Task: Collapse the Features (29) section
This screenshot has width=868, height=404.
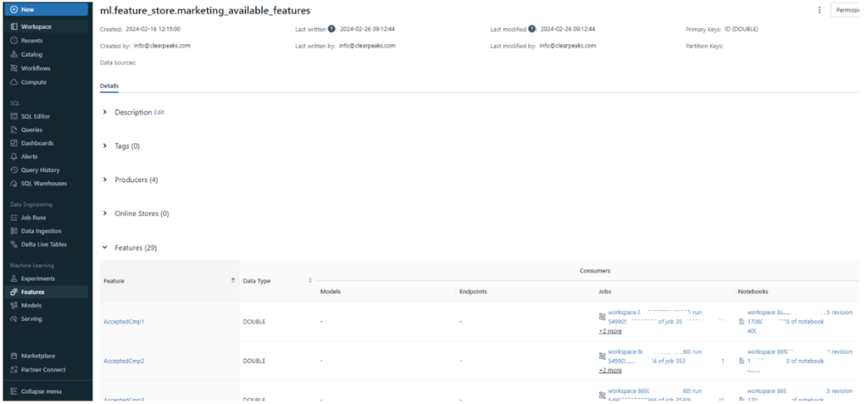Action: point(105,247)
